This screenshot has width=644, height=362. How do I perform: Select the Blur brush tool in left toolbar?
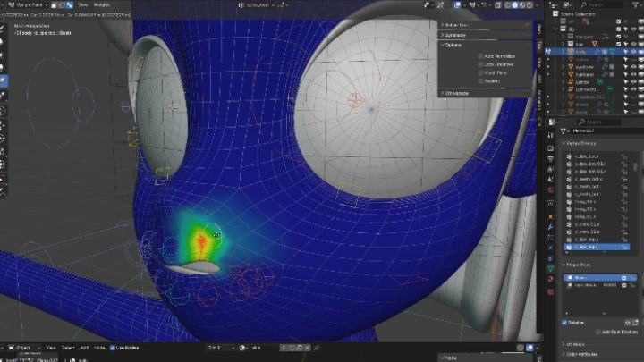pos(3,42)
